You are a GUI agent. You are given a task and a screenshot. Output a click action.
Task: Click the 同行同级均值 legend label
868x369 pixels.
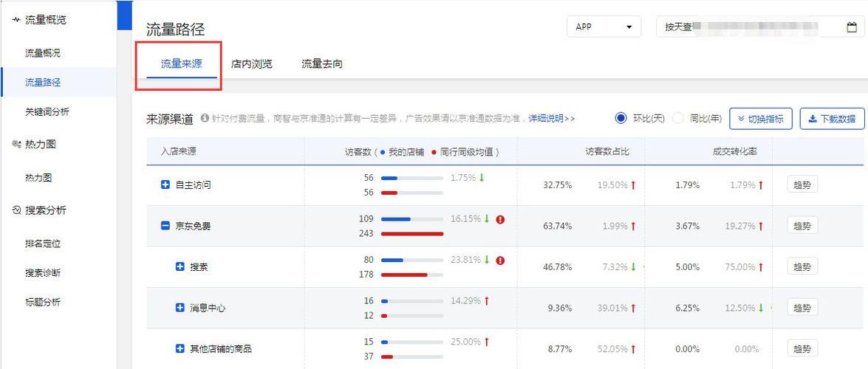coord(467,151)
